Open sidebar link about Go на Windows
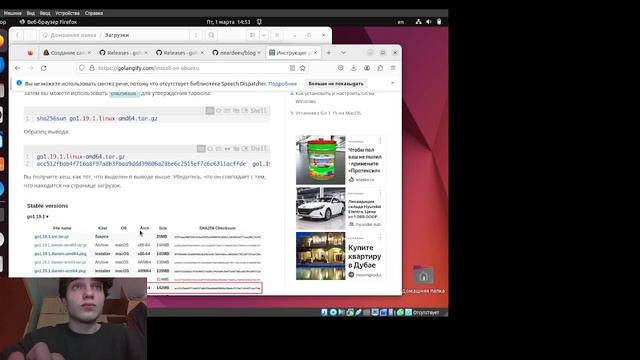The height and width of the screenshot is (360, 640). tap(334, 97)
